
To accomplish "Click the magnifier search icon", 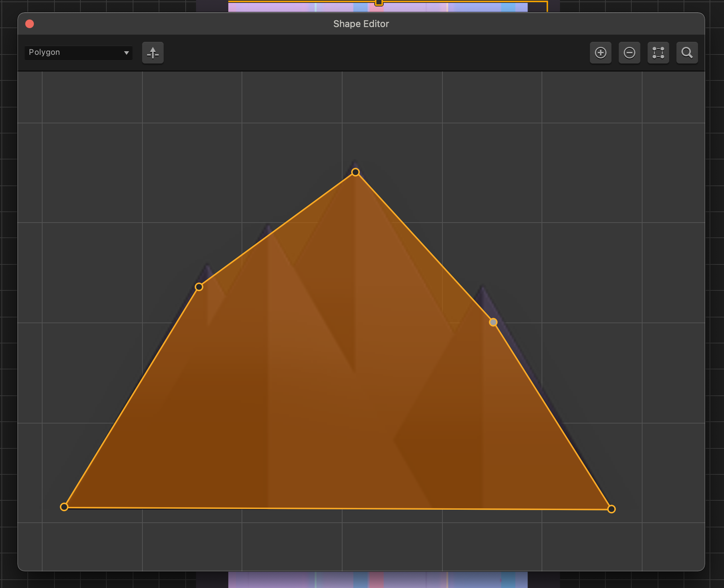I will point(687,53).
